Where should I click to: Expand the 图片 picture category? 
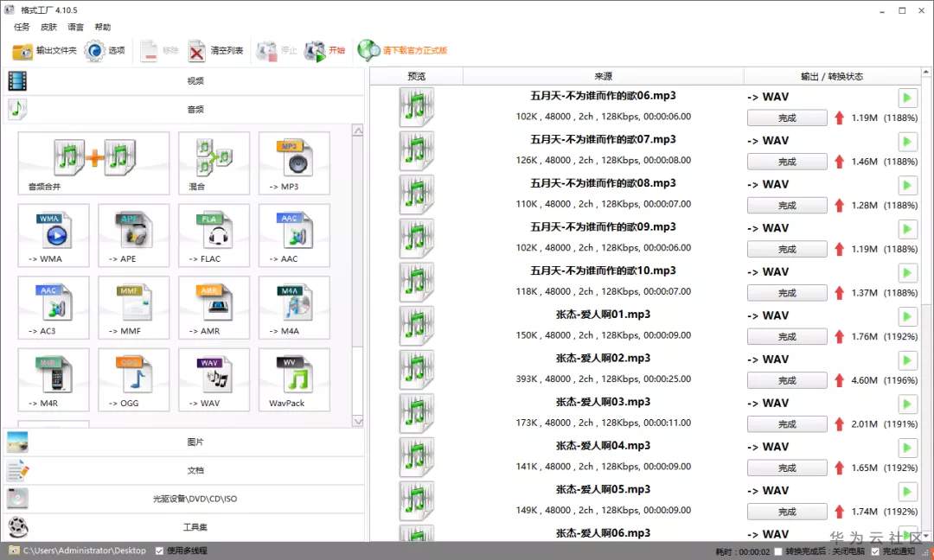[184, 442]
